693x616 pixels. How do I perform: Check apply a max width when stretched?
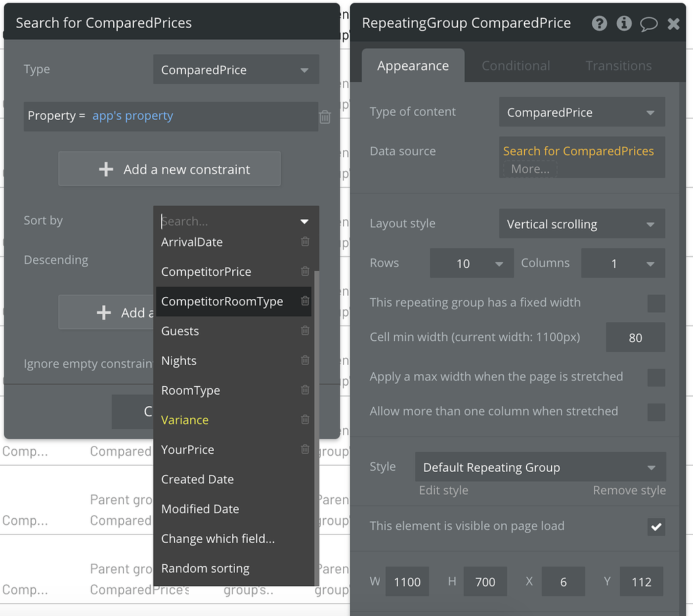[x=656, y=378]
